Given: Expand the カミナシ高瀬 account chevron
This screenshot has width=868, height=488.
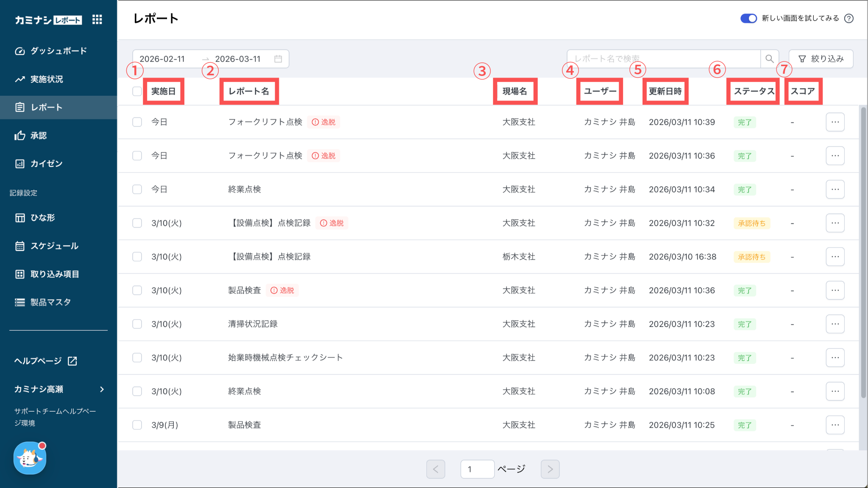Looking at the screenshot, I should [x=102, y=389].
